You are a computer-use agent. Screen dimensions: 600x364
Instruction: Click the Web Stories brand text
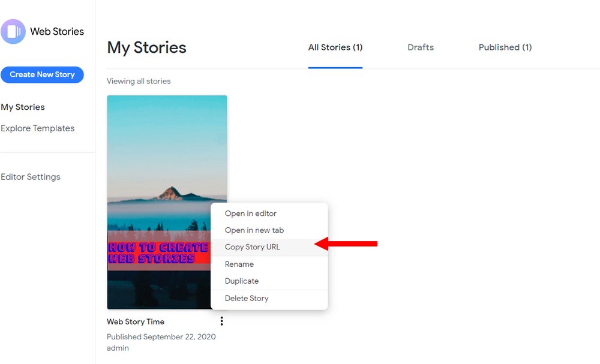pyautogui.click(x=57, y=31)
